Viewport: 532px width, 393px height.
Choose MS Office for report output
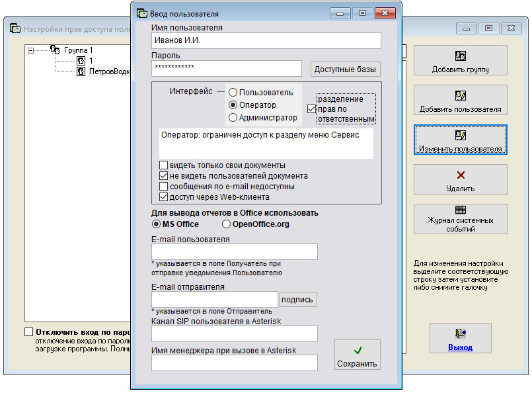156,224
